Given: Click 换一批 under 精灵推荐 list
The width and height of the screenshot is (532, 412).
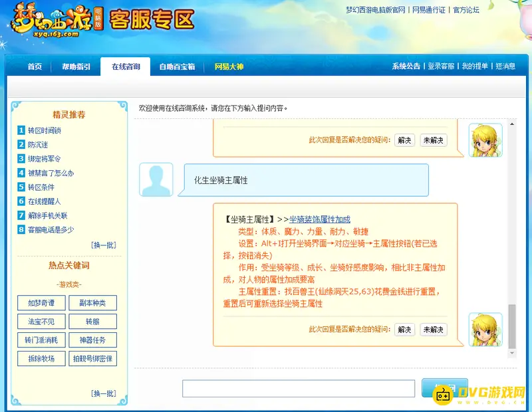Looking at the screenshot, I should [x=104, y=245].
